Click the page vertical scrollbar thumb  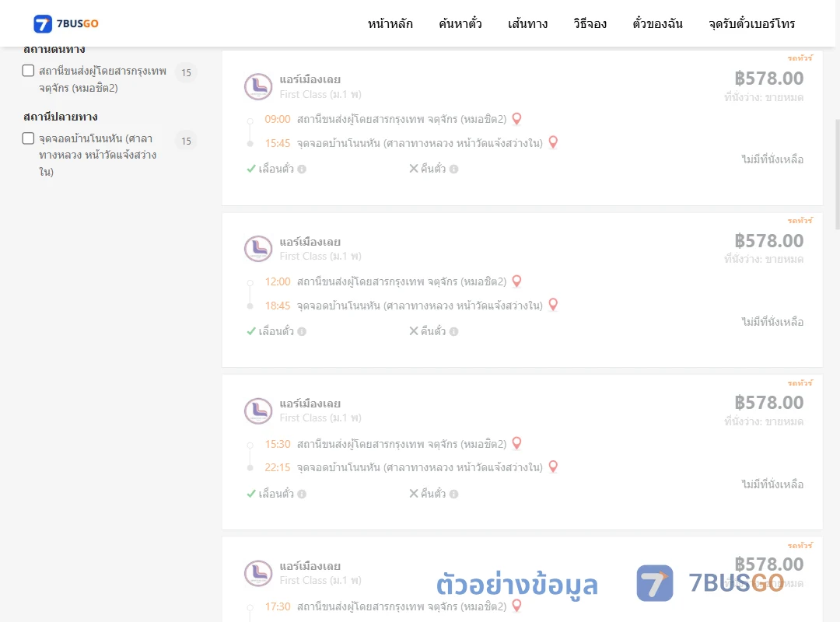[x=837, y=175]
